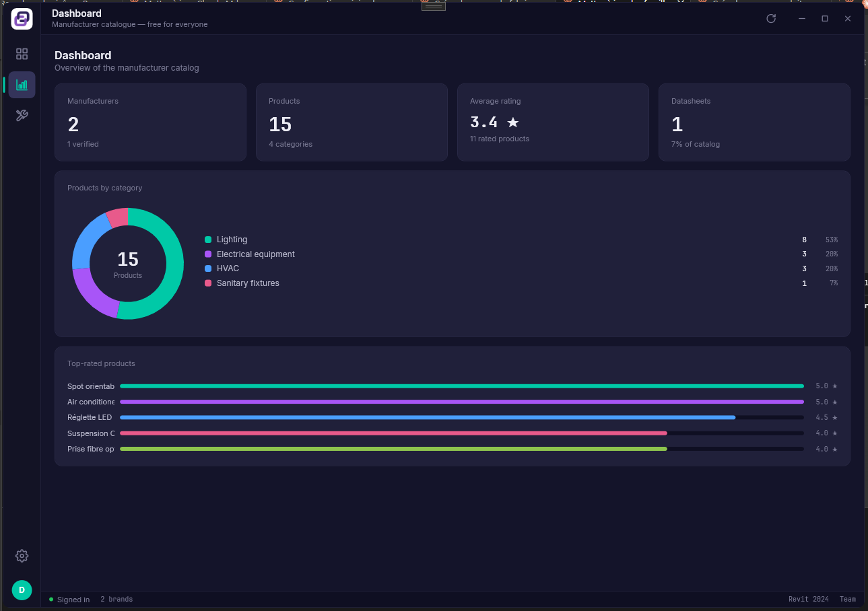Click the Manufacturer catalogue subtitle in title bar
868x611 pixels.
[x=130, y=24]
